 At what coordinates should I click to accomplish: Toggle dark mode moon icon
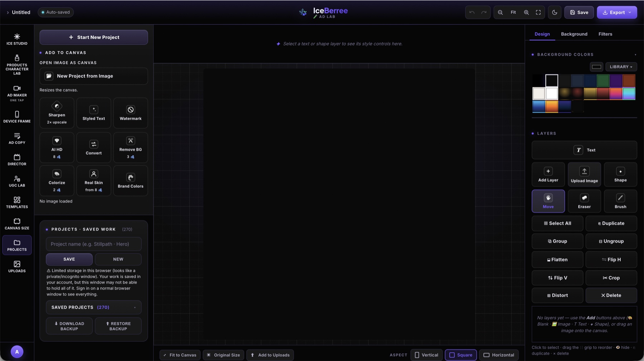(555, 12)
